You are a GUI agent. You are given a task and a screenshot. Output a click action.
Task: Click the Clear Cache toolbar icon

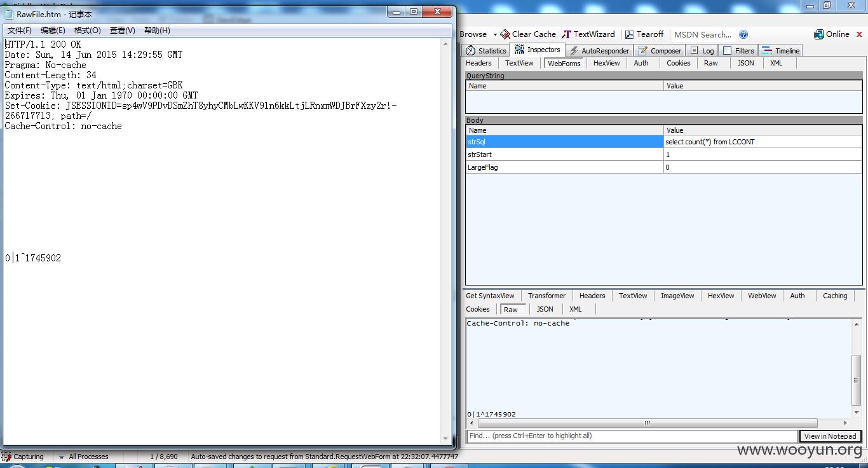(505, 34)
